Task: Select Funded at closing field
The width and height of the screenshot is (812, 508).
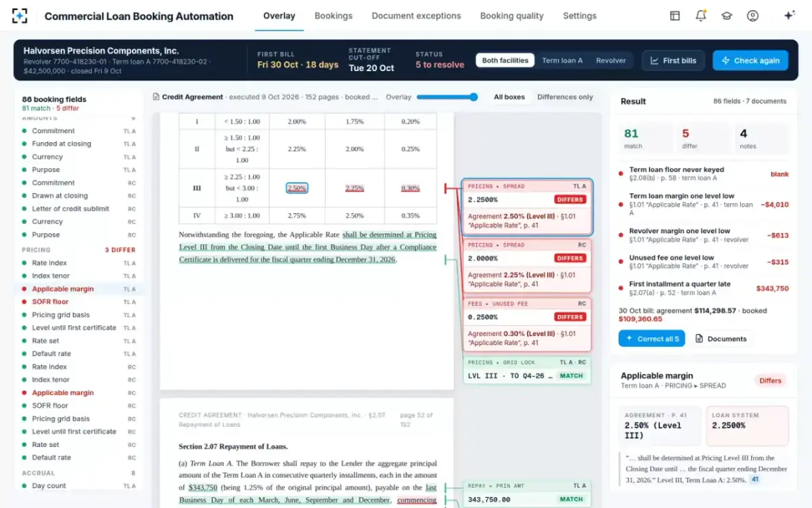Action: [79, 144]
